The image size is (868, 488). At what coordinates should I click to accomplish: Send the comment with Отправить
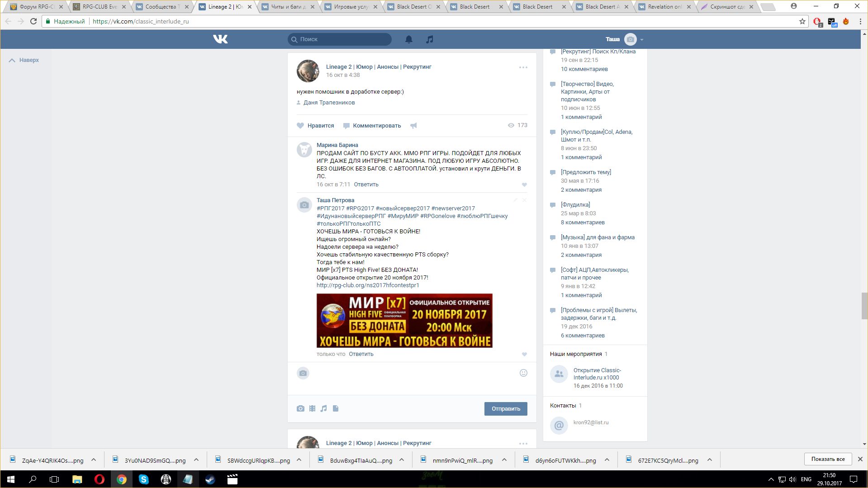click(506, 409)
